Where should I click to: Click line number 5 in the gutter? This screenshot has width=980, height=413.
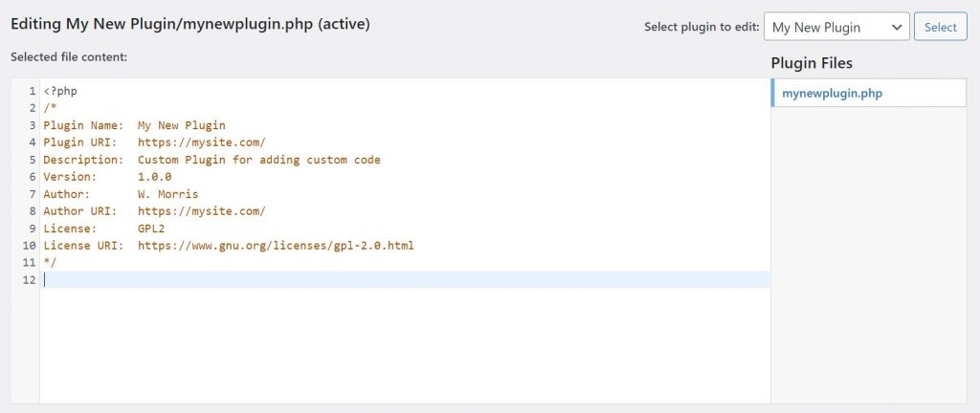[x=32, y=160]
